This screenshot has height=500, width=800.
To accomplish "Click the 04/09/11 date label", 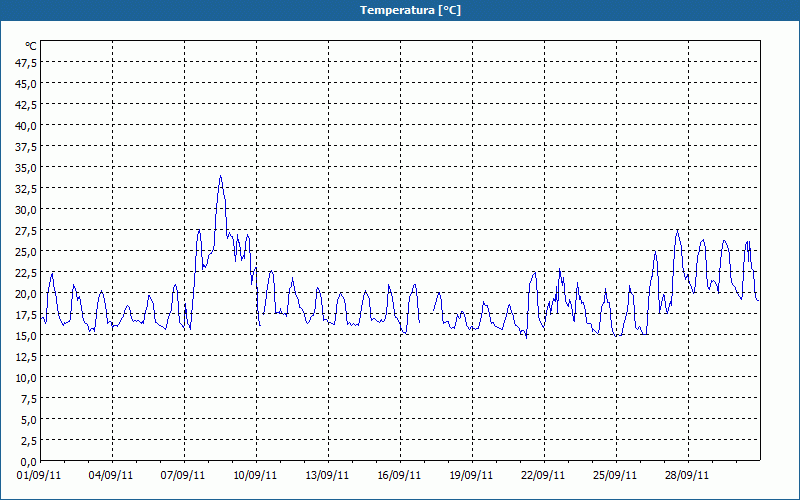I will pos(111,476).
